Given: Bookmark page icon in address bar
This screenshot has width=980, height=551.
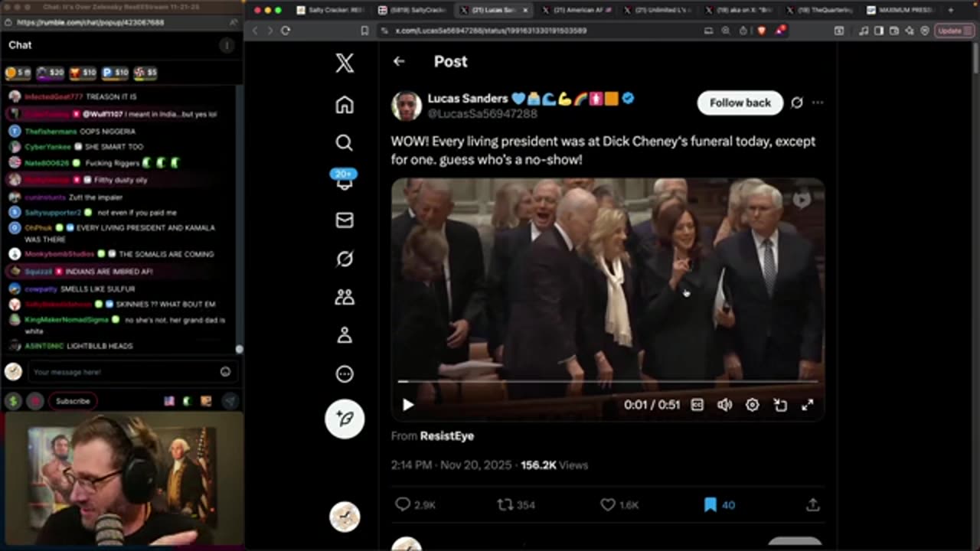Looking at the screenshot, I should click(364, 31).
